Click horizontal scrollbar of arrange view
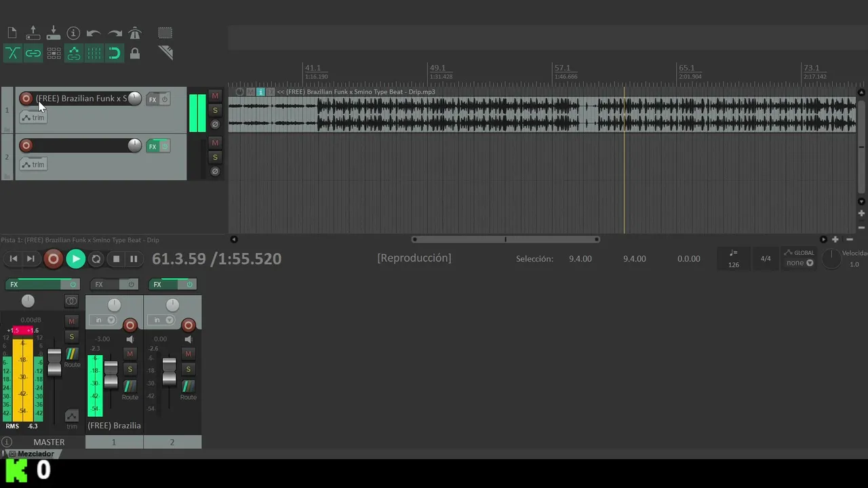Viewport: 868px width, 488px height. click(505, 239)
